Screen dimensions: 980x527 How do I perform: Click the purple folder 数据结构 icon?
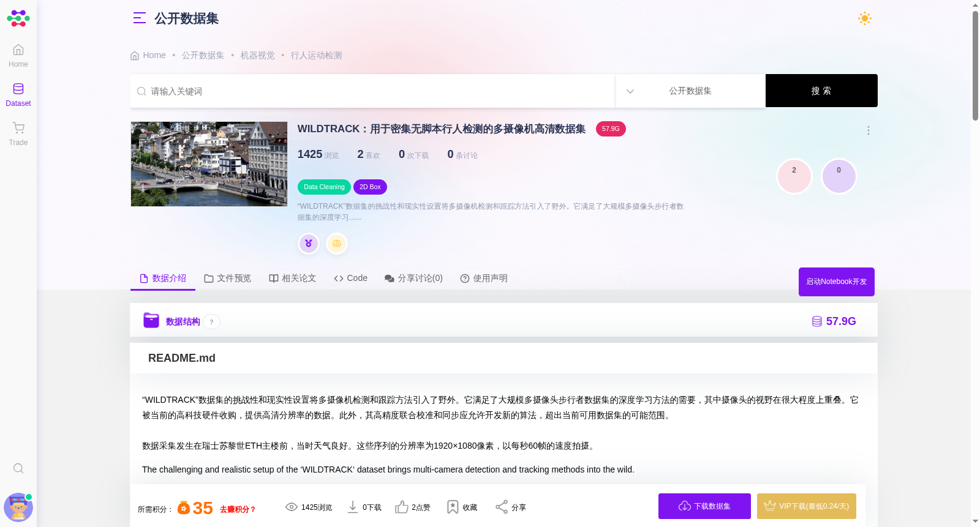(x=151, y=320)
